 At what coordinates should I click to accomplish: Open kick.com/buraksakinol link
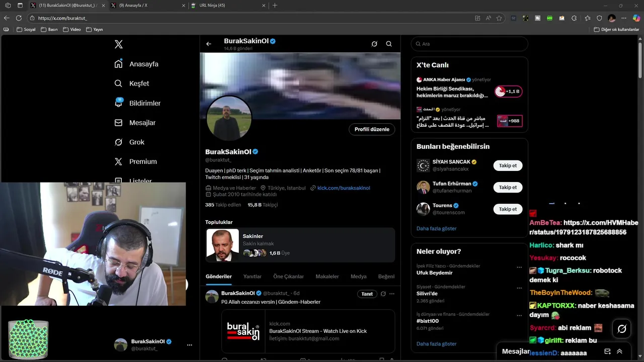click(344, 188)
